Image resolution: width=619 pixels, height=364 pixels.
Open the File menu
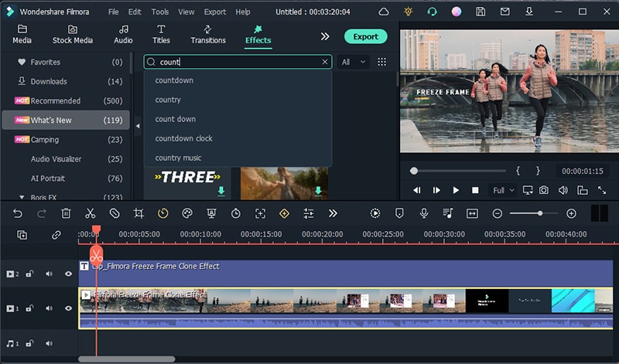(113, 12)
